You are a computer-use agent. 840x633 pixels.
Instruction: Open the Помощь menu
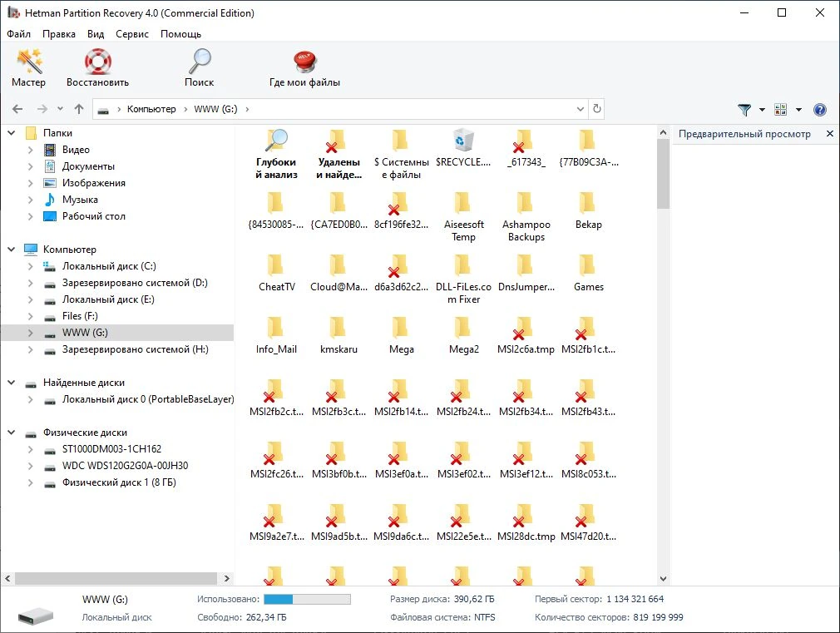pyautogui.click(x=180, y=34)
